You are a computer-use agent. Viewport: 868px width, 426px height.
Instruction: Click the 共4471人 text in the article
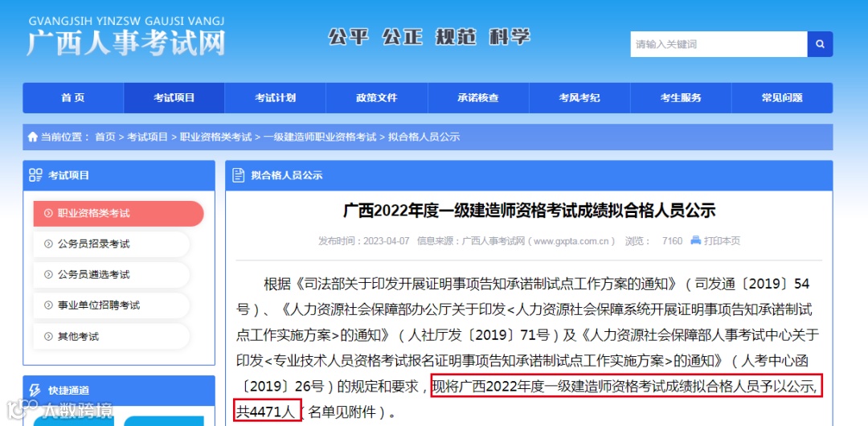268,412
